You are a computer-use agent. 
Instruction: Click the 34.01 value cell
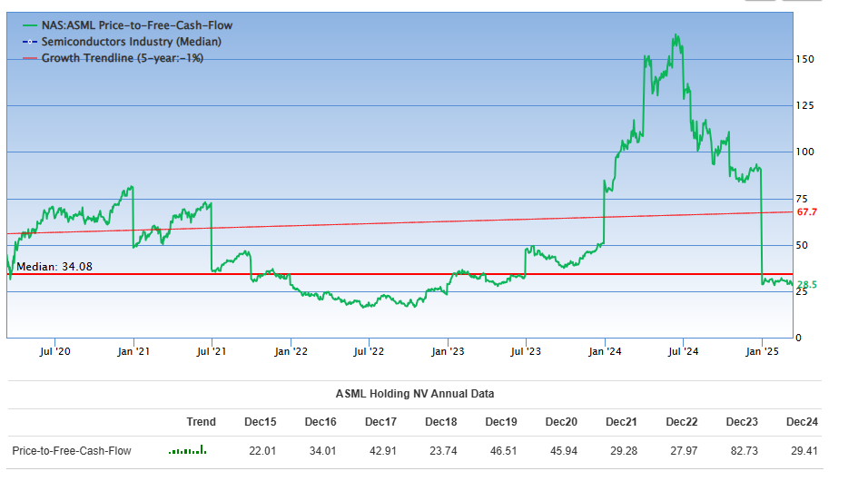click(x=322, y=451)
